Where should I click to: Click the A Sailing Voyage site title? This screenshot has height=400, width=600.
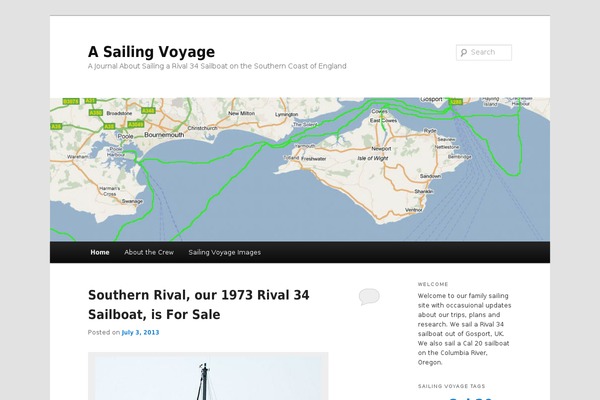coord(152,52)
